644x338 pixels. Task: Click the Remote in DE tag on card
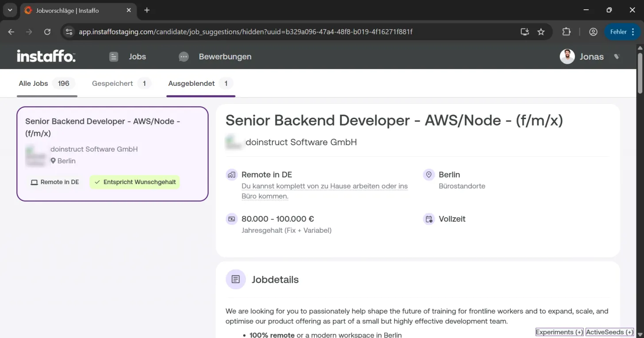click(x=55, y=182)
